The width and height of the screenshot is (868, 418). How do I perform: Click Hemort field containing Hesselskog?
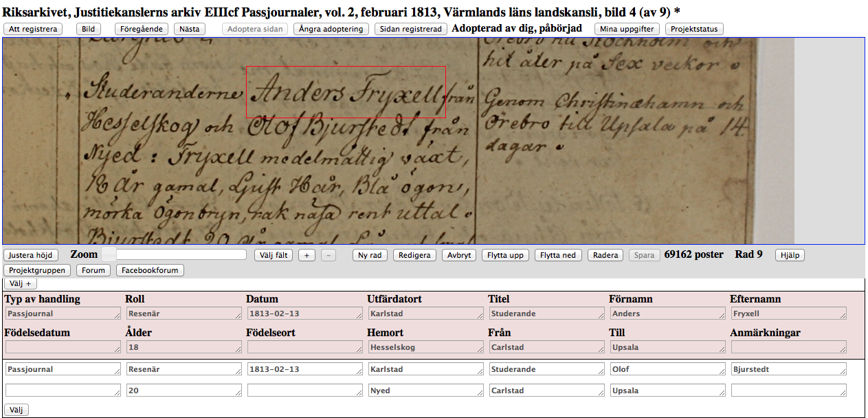coord(426,347)
